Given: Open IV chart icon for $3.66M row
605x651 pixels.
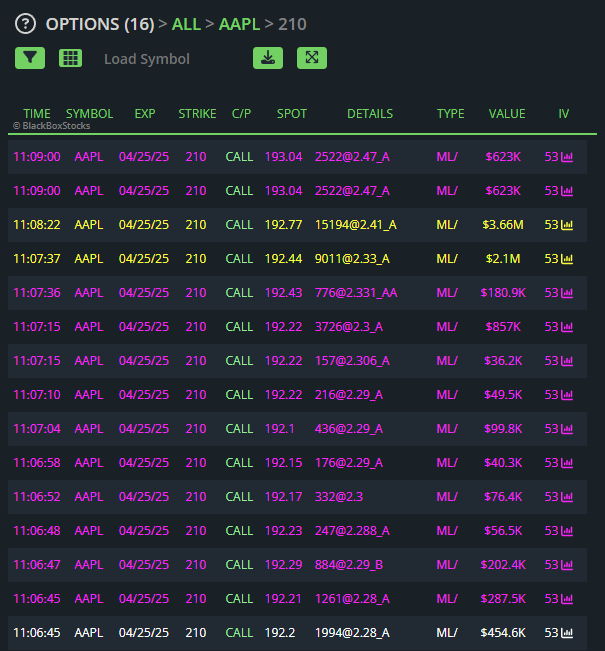Looking at the screenshot, I should 567,225.
